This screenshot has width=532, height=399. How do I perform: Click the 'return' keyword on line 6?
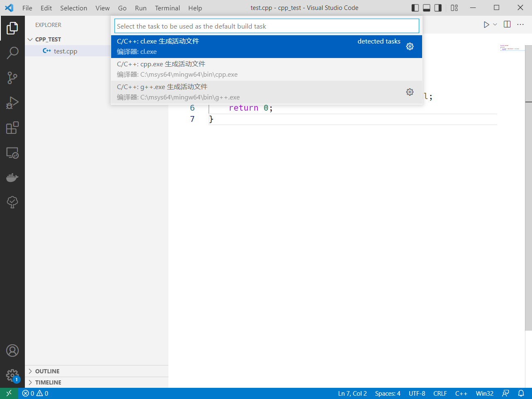pyautogui.click(x=243, y=108)
